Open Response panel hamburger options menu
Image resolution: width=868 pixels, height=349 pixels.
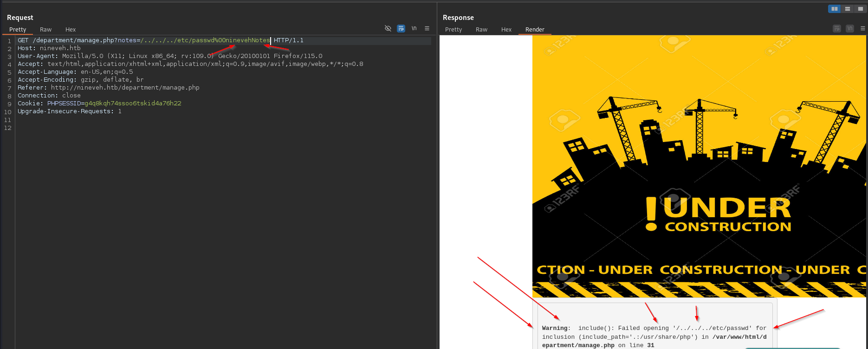[x=863, y=29]
